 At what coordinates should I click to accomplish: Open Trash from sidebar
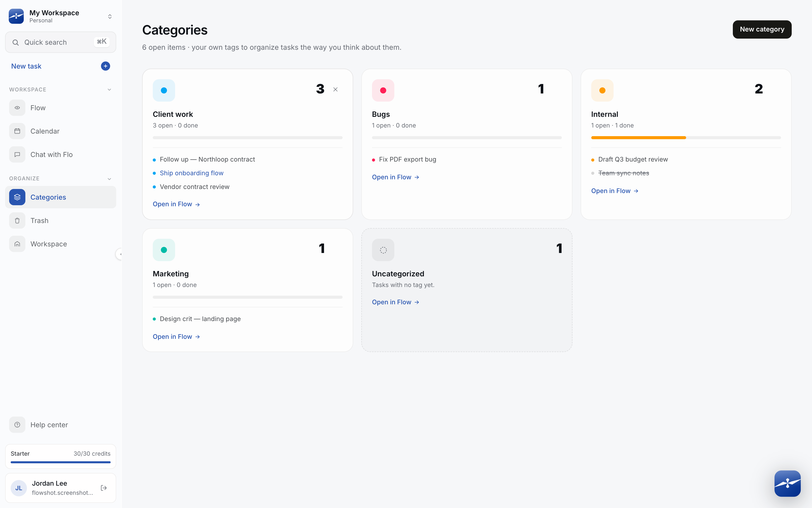[61, 221]
